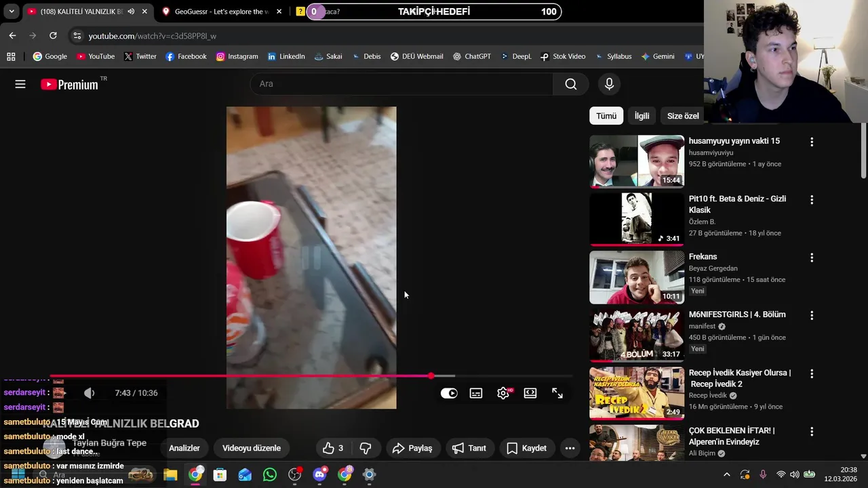Open Analizler for this video
Image resolution: width=868 pixels, height=488 pixels.
[184, 448]
